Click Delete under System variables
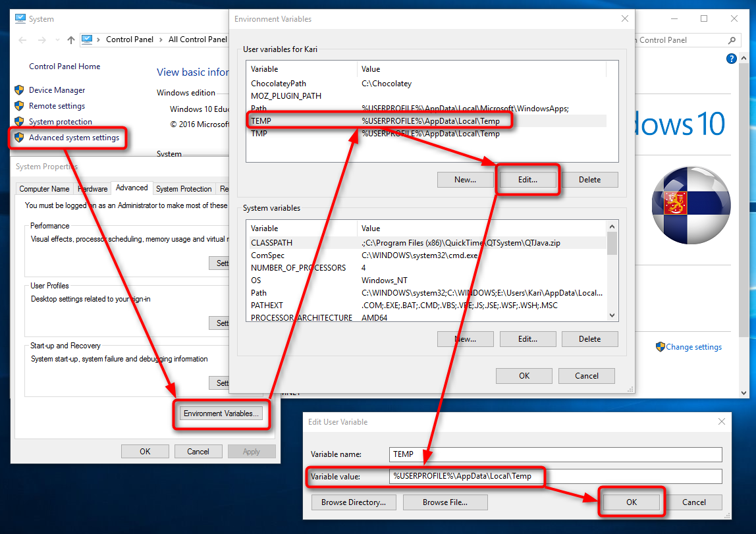This screenshot has width=756, height=534. tap(589, 339)
